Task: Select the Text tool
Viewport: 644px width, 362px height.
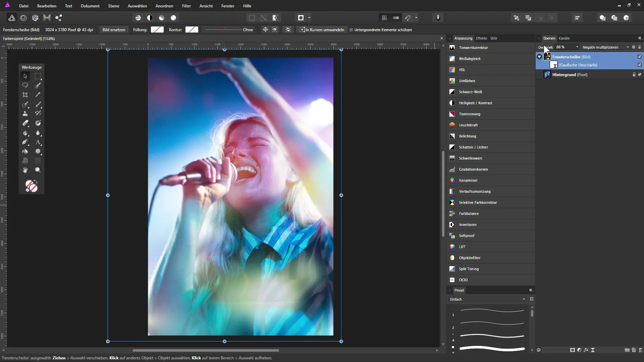Action: pyautogui.click(x=38, y=142)
